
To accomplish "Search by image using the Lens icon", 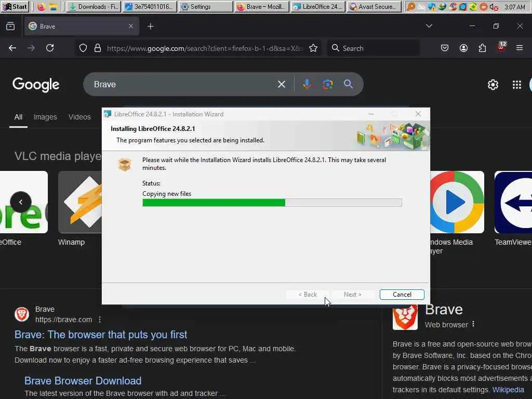I will [x=327, y=84].
